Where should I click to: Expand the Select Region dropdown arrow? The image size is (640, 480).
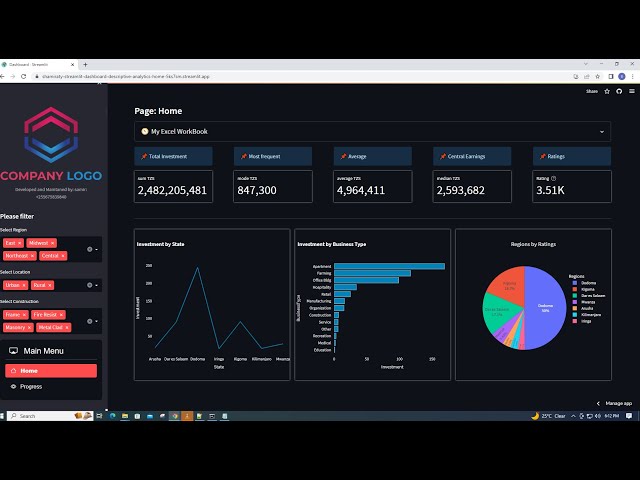[x=97, y=249]
